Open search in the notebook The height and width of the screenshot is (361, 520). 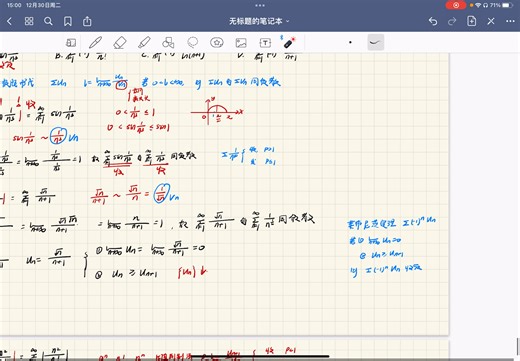(x=48, y=21)
